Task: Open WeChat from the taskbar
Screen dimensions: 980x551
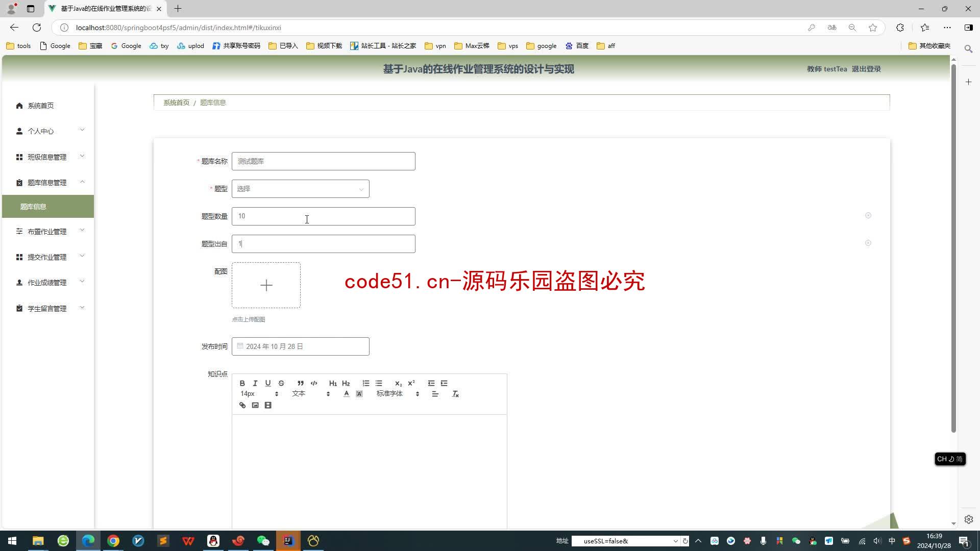Action: [263, 541]
